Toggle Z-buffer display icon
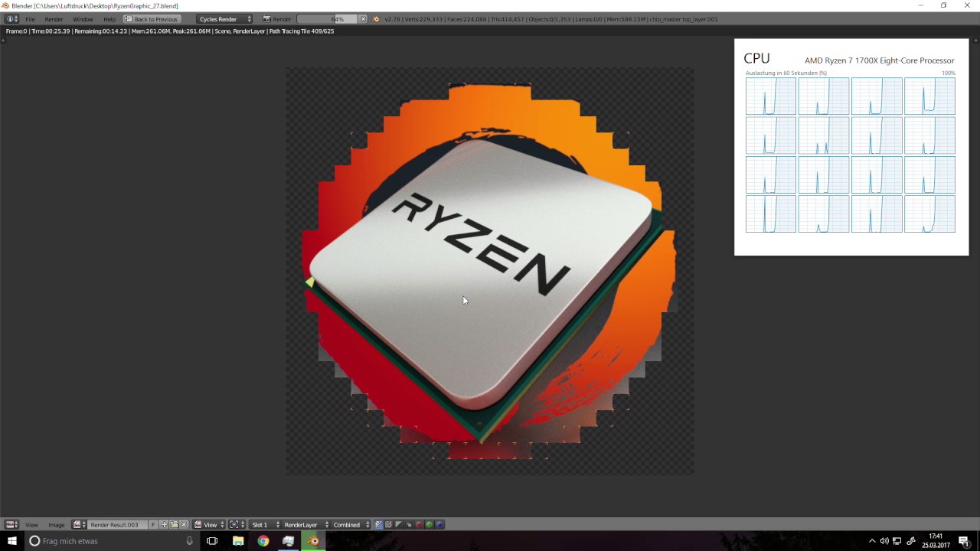 [x=409, y=525]
